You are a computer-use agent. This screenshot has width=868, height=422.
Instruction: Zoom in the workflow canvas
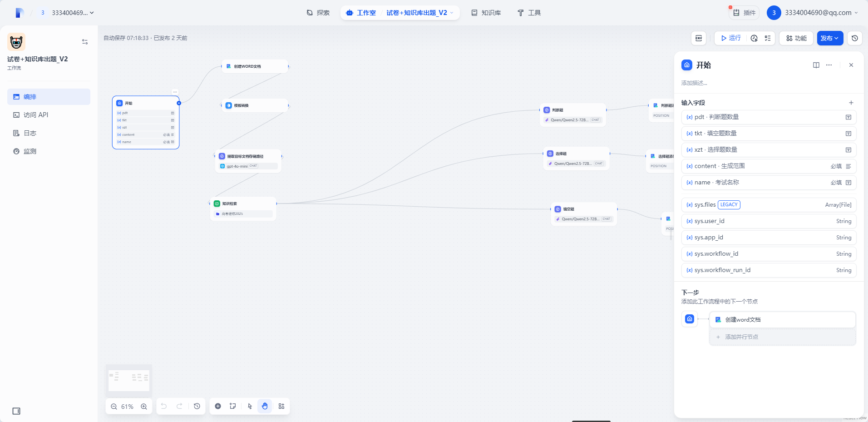pyautogui.click(x=144, y=407)
